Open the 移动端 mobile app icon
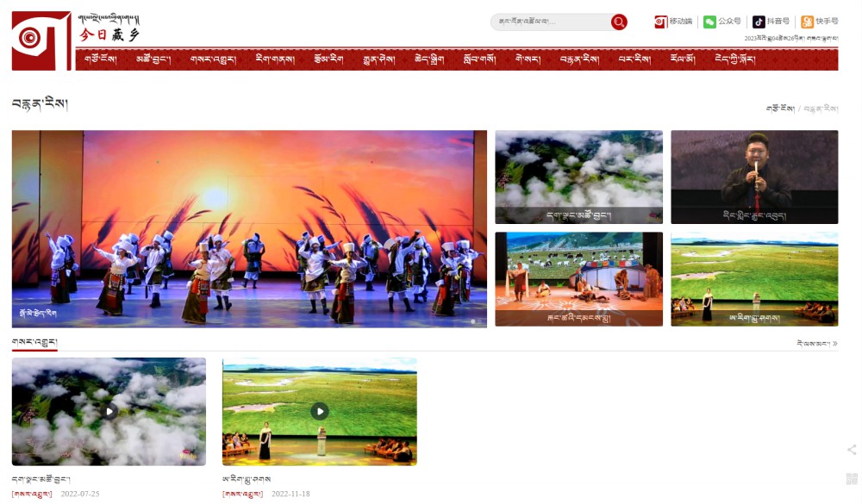 (x=660, y=22)
